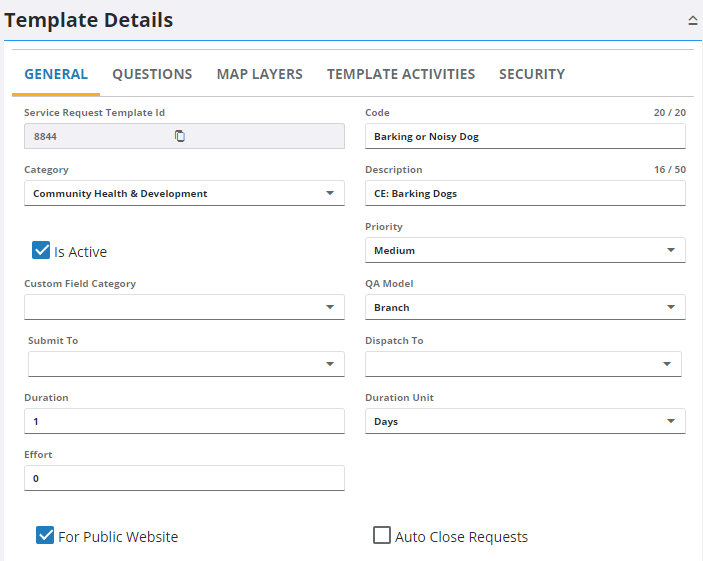703x561 pixels.
Task: Select the Duration Unit dropdown
Action: point(525,421)
